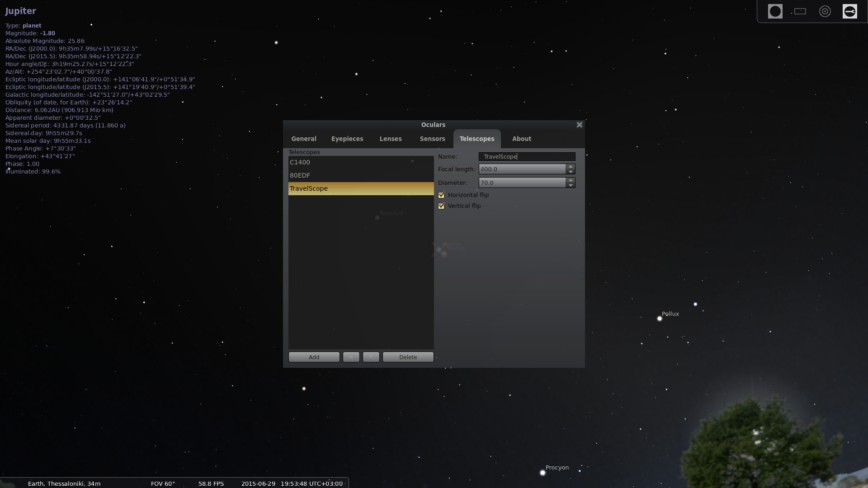Screen dimensions: 868x488
Task: Click the Diameter value field
Action: click(522, 183)
